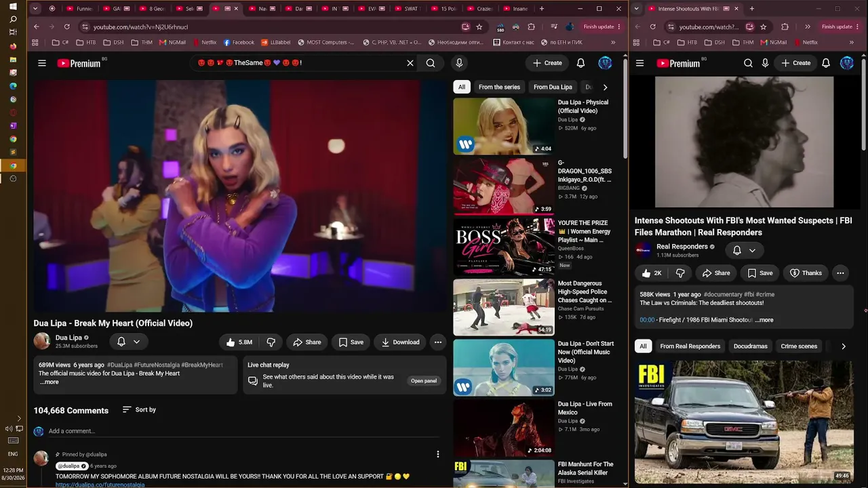Open notifications bell in right YouTube header

[x=826, y=63]
